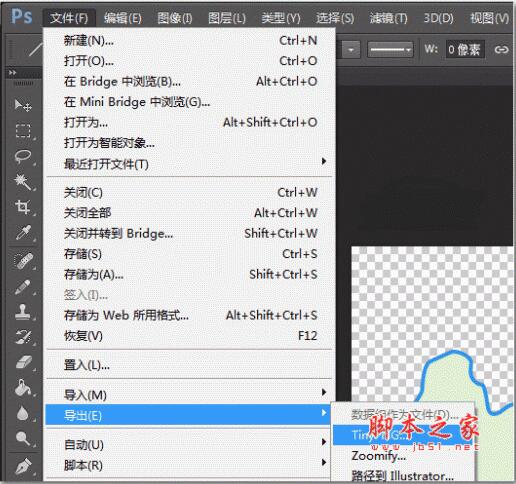The image size is (516, 484).
Task: Select the Blur tool
Action: coord(23,413)
